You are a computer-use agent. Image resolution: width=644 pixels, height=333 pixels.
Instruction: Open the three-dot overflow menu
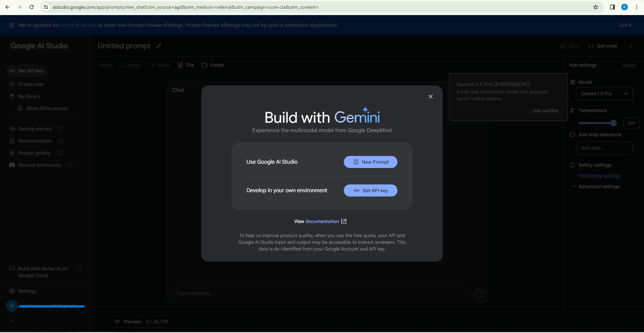631,46
